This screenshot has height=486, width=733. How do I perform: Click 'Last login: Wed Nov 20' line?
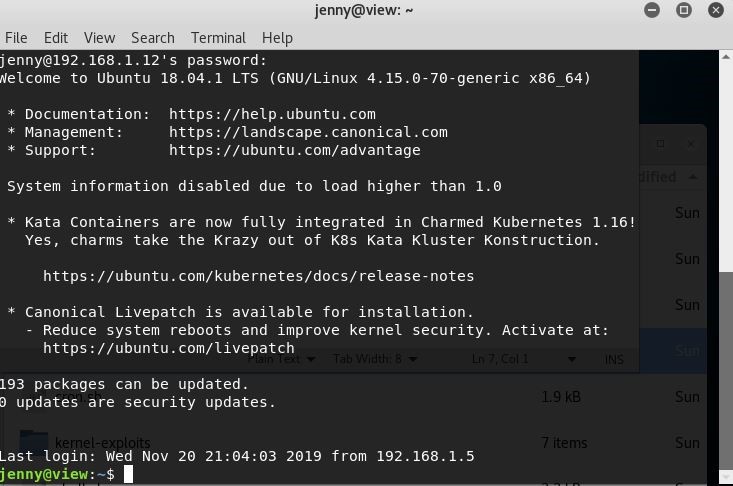[237, 456]
